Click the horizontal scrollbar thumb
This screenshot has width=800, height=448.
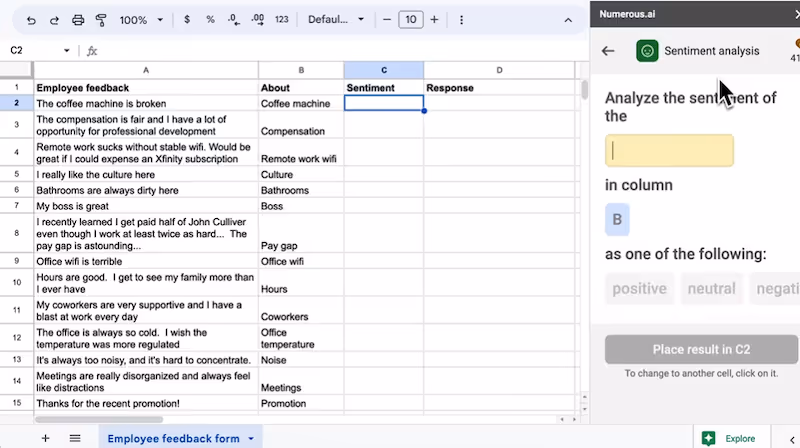coord(98,419)
